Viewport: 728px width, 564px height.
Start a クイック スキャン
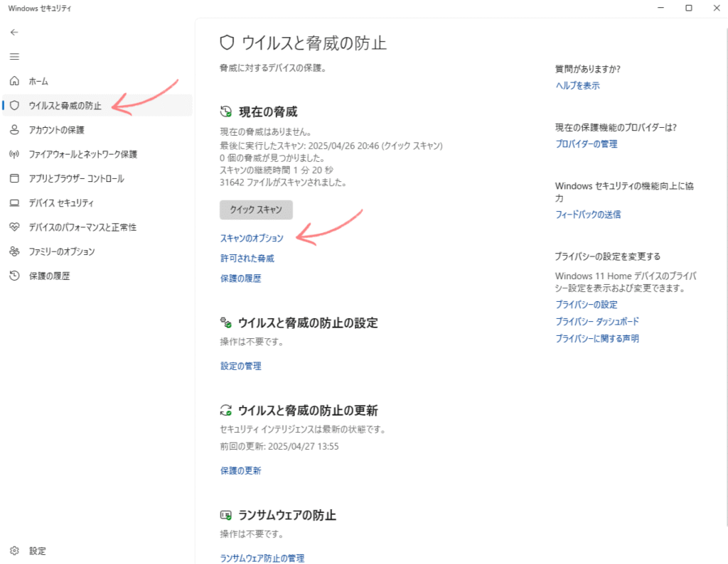point(256,210)
